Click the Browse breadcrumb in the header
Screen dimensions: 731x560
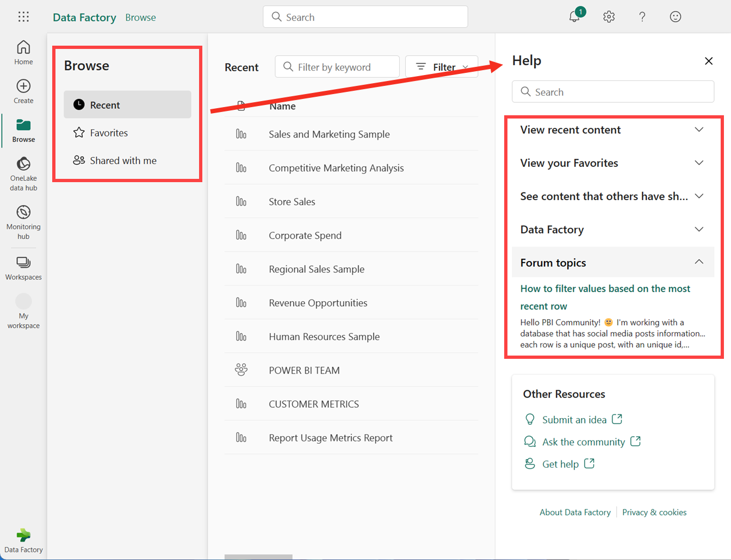[x=140, y=17]
